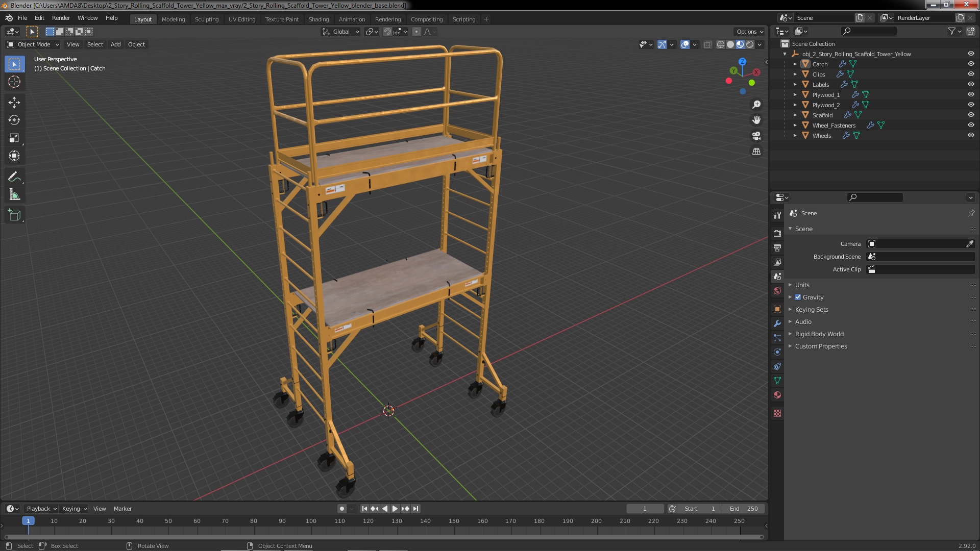980x551 pixels.
Task: Open the Object properties tab
Action: 777,309
